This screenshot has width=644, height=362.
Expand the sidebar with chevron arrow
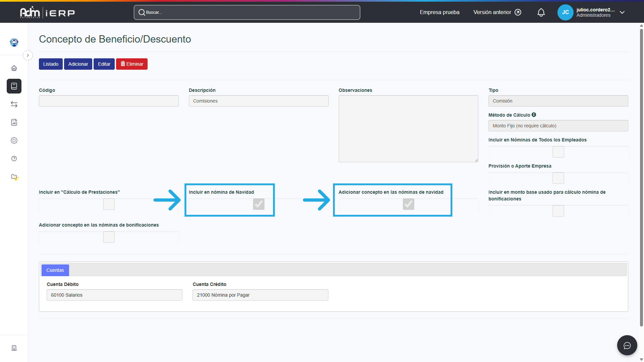pyautogui.click(x=28, y=55)
